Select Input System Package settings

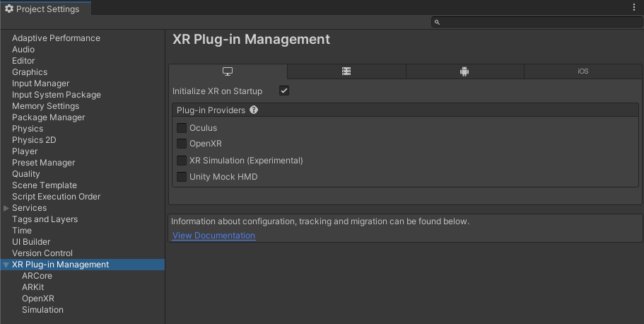57,95
